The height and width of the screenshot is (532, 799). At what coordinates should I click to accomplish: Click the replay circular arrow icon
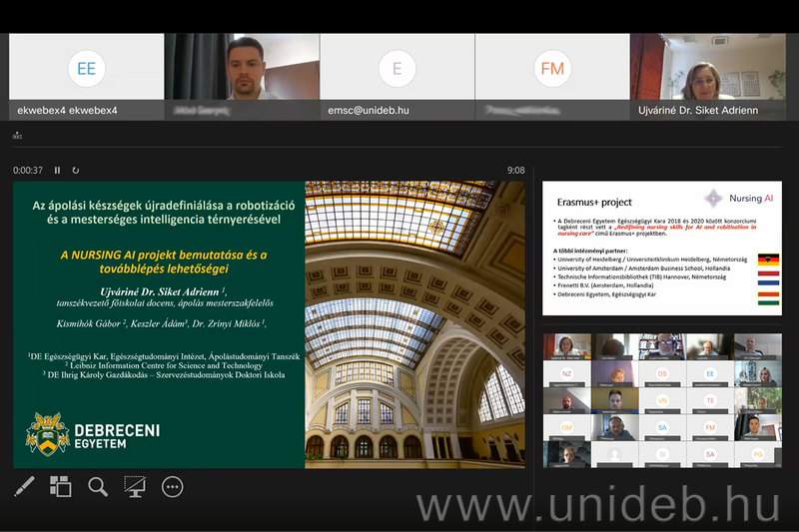pos(75,171)
